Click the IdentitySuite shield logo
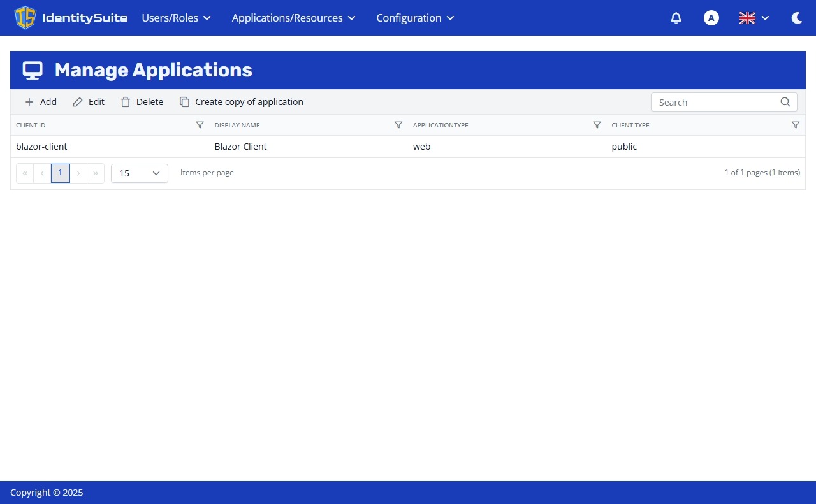The width and height of the screenshot is (816, 504). coord(25,18)
